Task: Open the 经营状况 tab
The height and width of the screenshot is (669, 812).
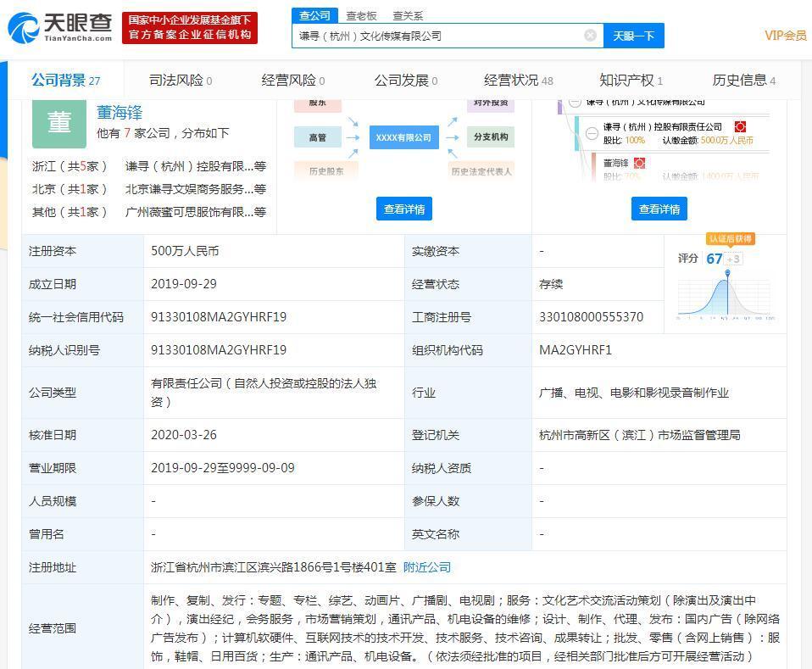Action: pyautogui.click(x=519, y=81)
